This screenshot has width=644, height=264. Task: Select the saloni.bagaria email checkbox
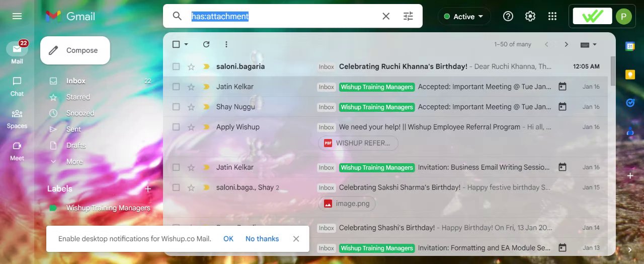point(176,67)
